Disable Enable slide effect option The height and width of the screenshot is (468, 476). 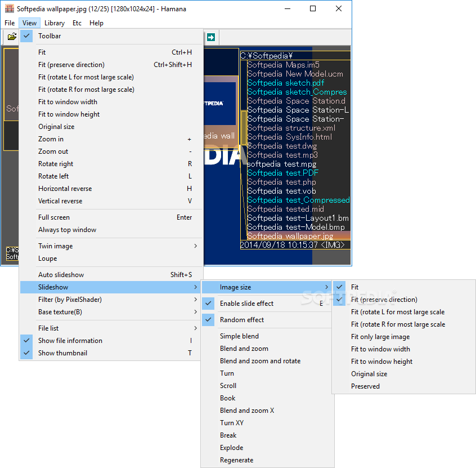pyautogui.click(x=267, y=304)
